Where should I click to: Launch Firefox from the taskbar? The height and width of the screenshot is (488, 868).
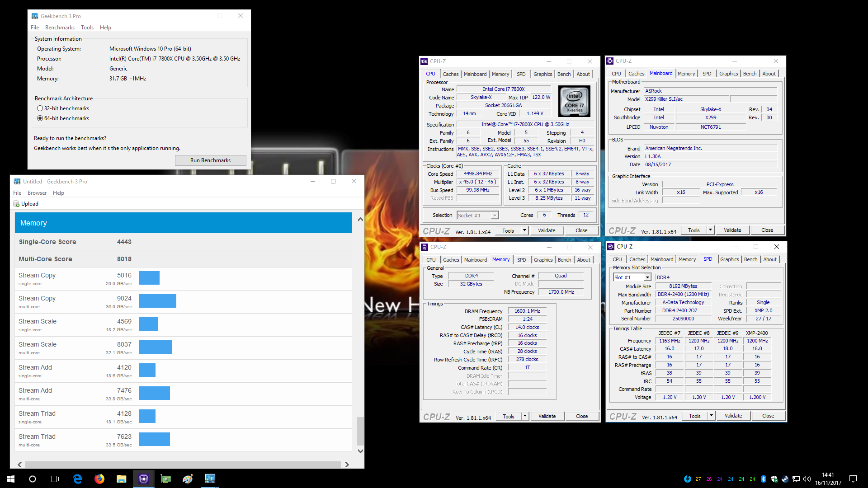[99, 479]
